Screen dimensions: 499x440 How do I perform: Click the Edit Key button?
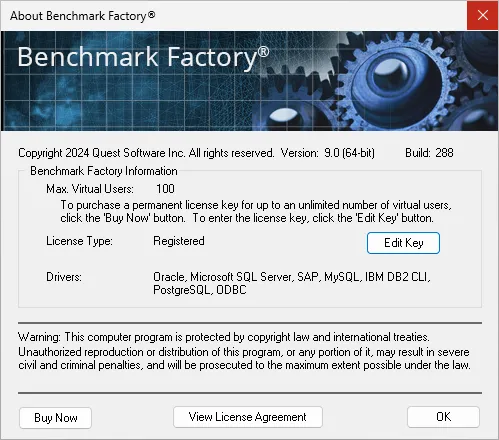(403, 243)
